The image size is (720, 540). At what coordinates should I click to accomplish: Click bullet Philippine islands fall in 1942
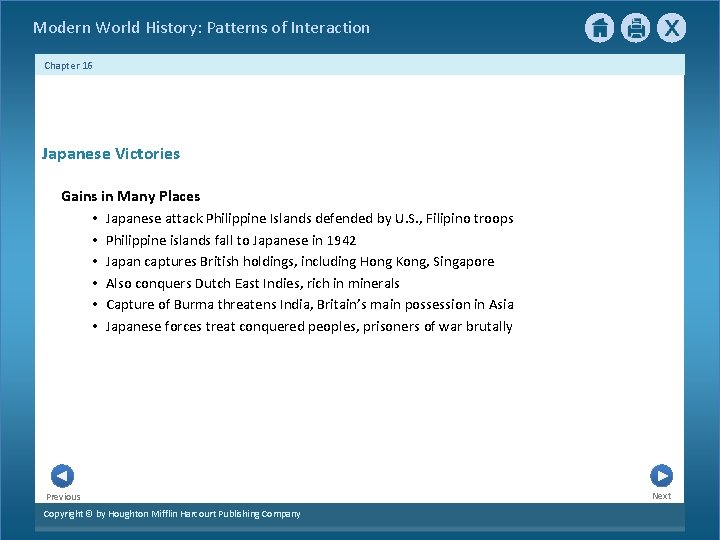[231, 240]
